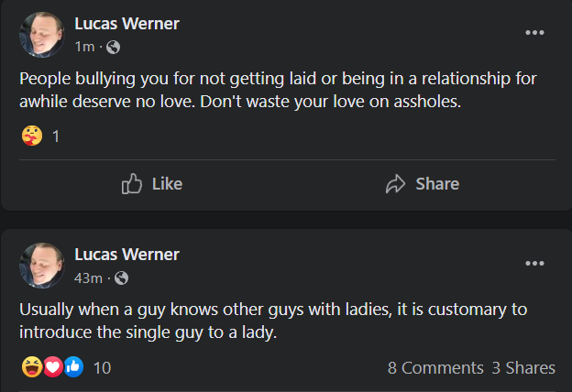Image resolution: width=572 pixels, height=392 pixels.
Task: View the 8 Comments on second post
Action: [x=435, y=368]
